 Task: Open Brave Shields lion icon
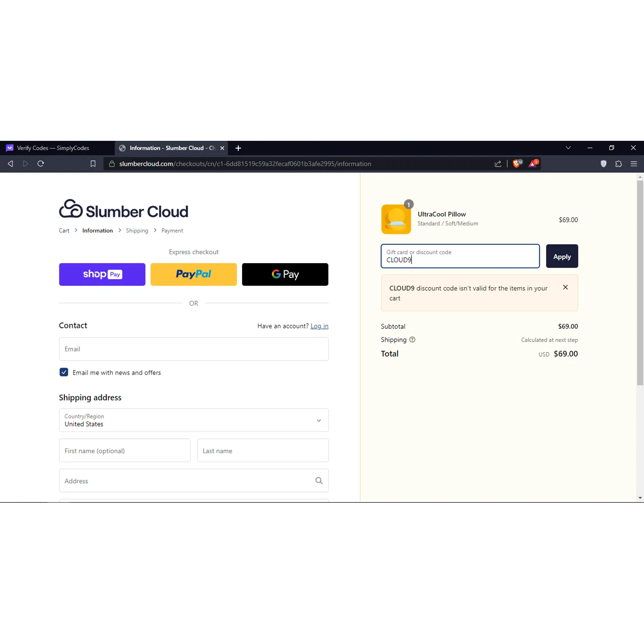coord(517,164)
